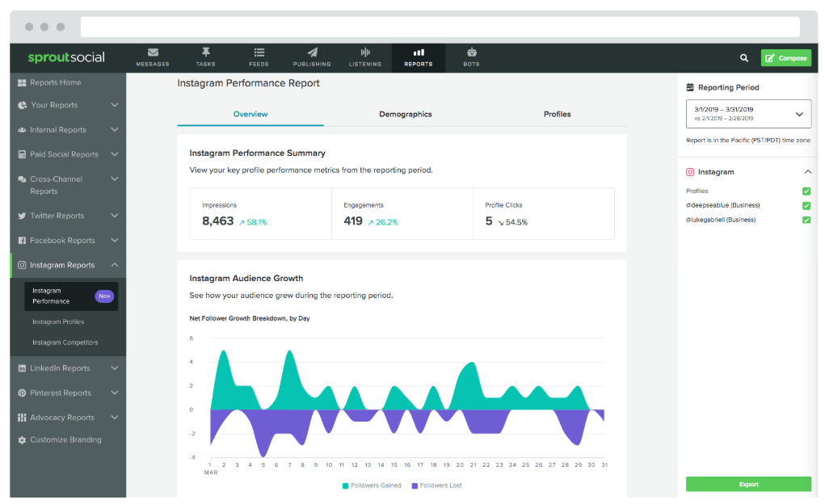Click the search magnifier icon
Screen dimensions: 825x504
coord(744,58)
